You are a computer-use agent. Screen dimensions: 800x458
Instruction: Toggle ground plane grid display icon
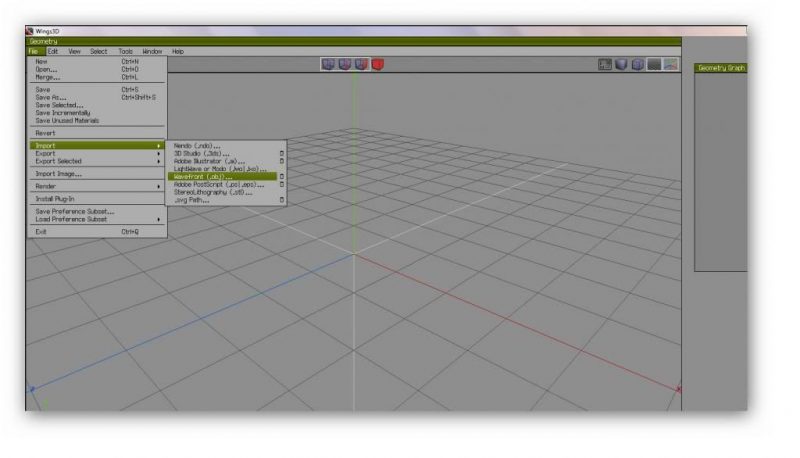(653, 65)
